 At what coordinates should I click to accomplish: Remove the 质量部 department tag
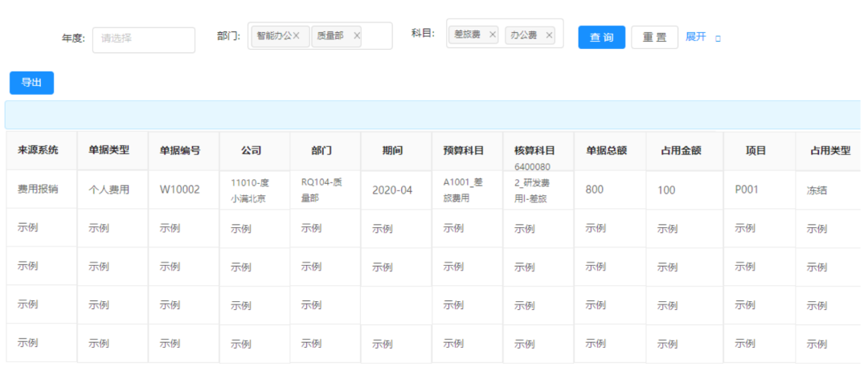click(x=357, y=35)
